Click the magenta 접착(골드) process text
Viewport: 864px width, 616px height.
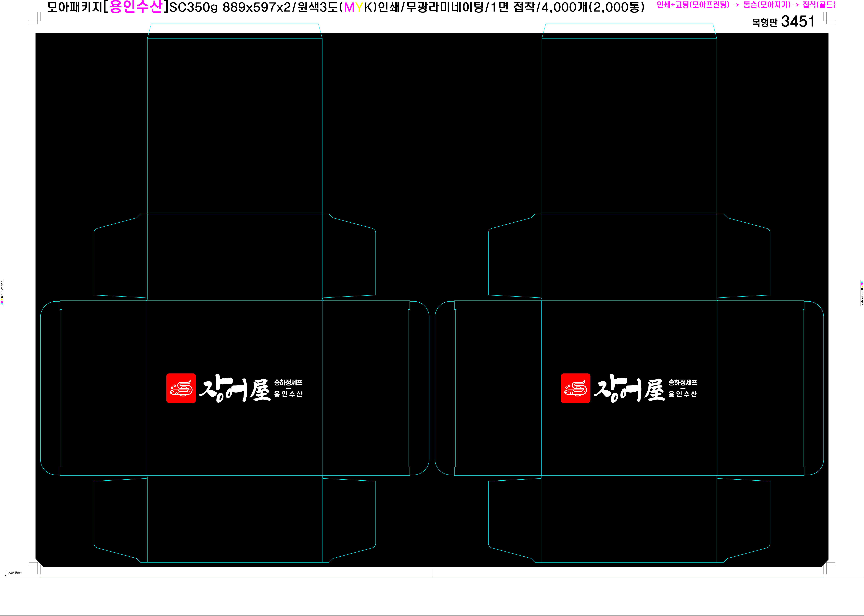tap(819, 5)
